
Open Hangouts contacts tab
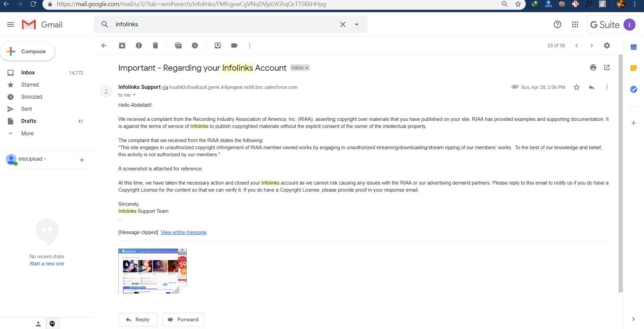(38, 324)
